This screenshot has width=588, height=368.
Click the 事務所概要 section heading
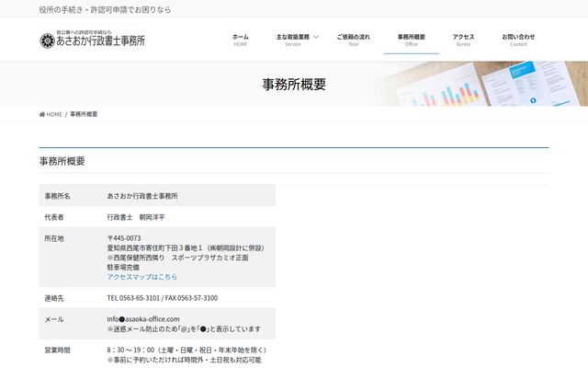62,161
